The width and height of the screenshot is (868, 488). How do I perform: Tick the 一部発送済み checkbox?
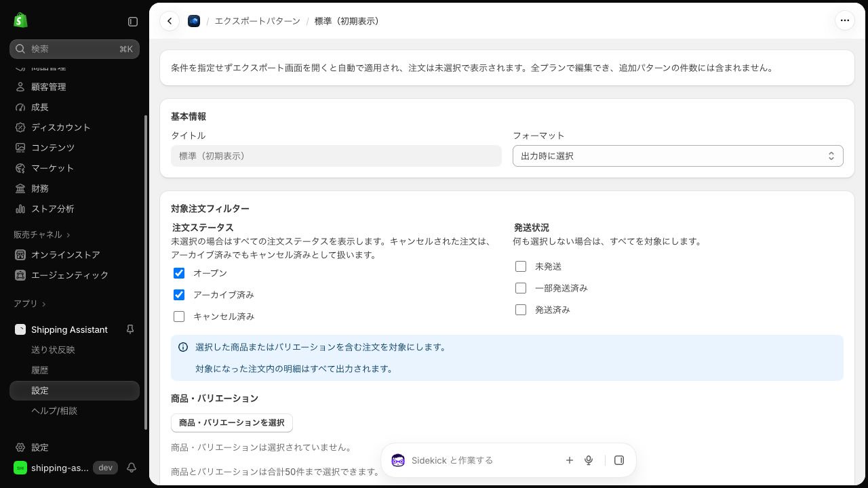(x=521, y=288)
